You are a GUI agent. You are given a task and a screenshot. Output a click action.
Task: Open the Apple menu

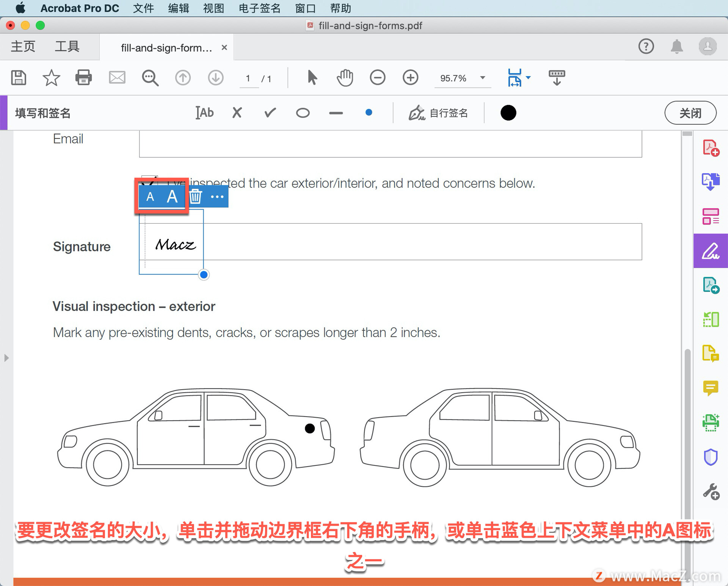pyautogui.click(x=20, y=8)
